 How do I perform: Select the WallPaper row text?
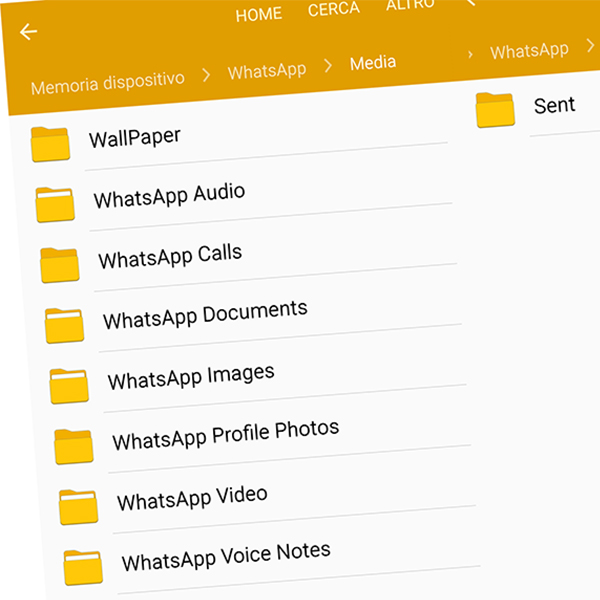coord(135,138)
